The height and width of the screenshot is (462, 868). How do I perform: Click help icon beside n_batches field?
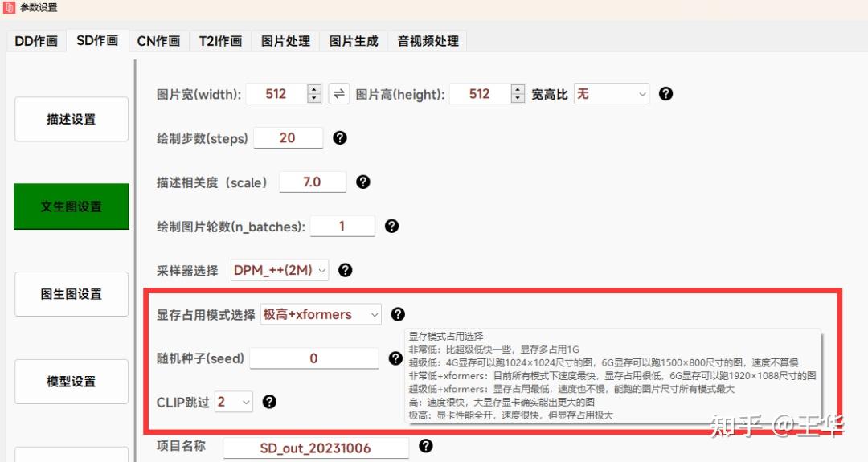click(x=391, y=226)
